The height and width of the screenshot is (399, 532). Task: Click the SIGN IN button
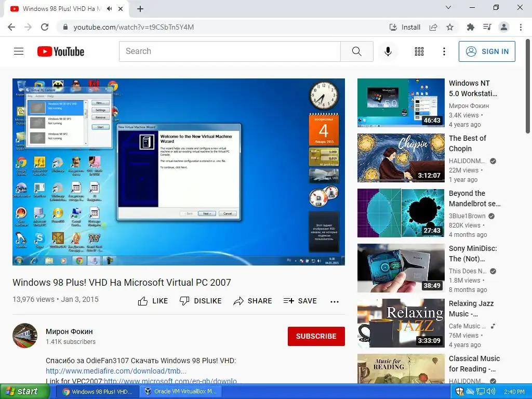[487, 51]
